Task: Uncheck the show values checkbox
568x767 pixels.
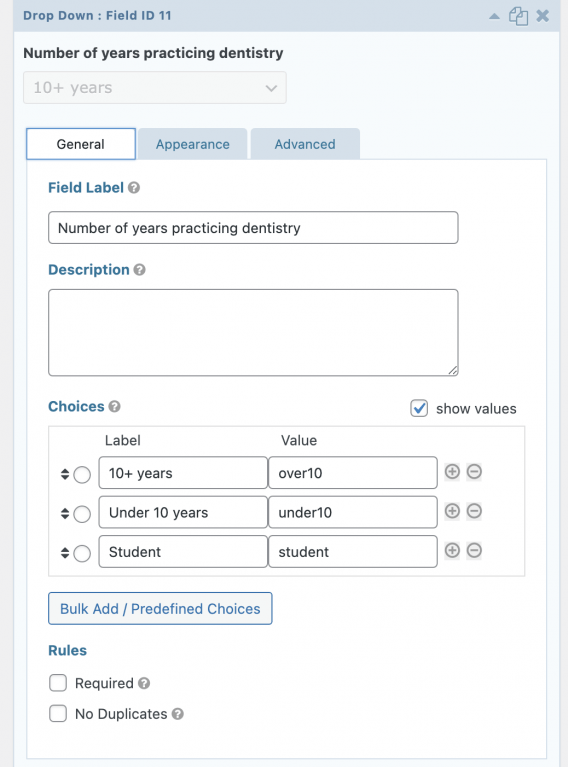Action: (x=419, y=408)
